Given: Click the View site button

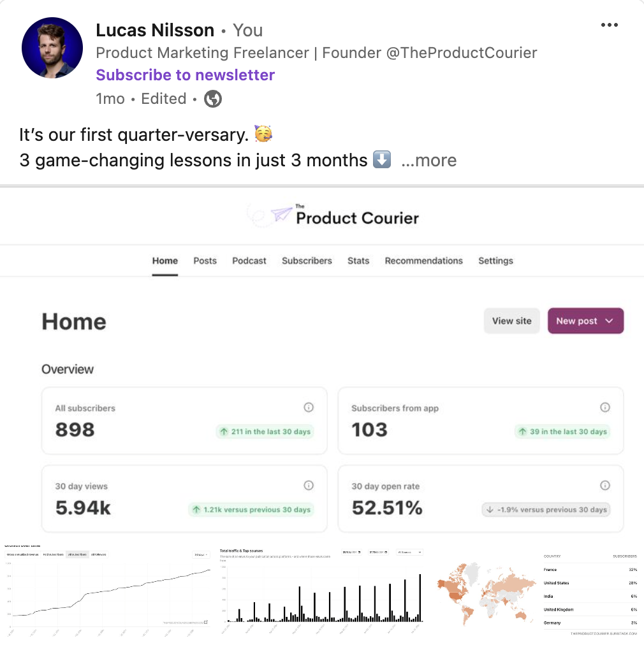Looking at the screenshot, I should point(511,321).
